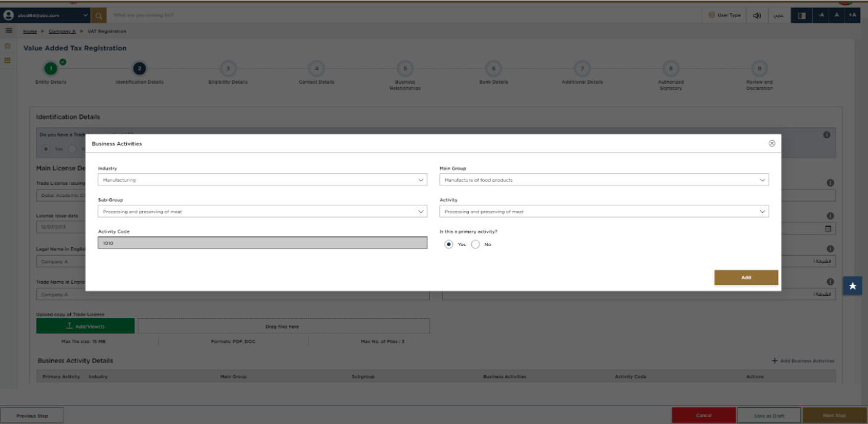Click the Activity Code field showing 1010
Image resolution: width=868 pixels, height=424 pixels.
[262, 243]
